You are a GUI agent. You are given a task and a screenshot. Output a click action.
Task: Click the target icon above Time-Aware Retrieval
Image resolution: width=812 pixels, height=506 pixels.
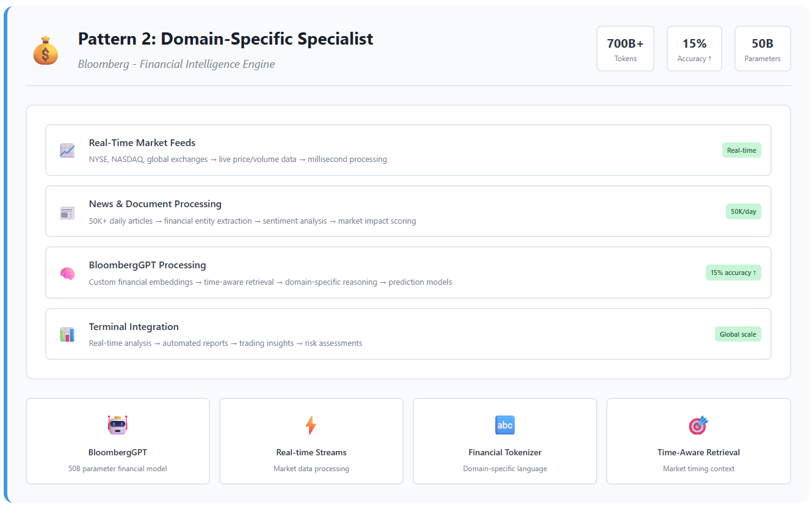coord(698,425)
